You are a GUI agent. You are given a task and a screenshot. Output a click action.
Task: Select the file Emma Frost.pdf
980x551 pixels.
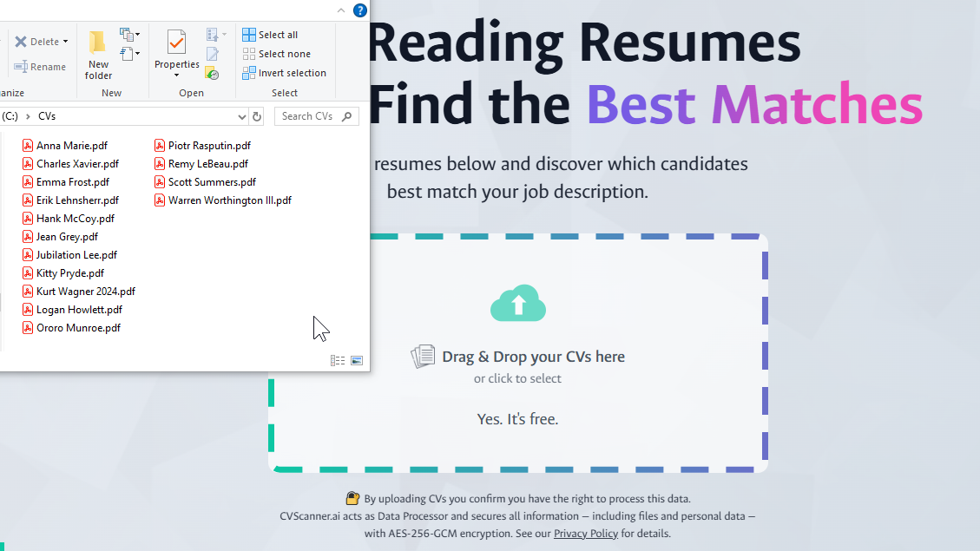click(66, 182)
